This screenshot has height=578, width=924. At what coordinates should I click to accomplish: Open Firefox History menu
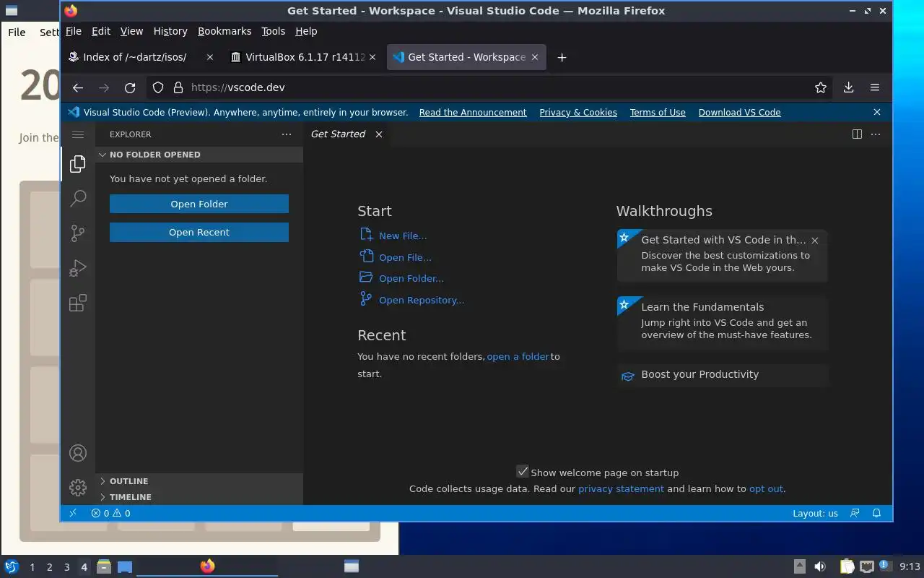point(170,31)
